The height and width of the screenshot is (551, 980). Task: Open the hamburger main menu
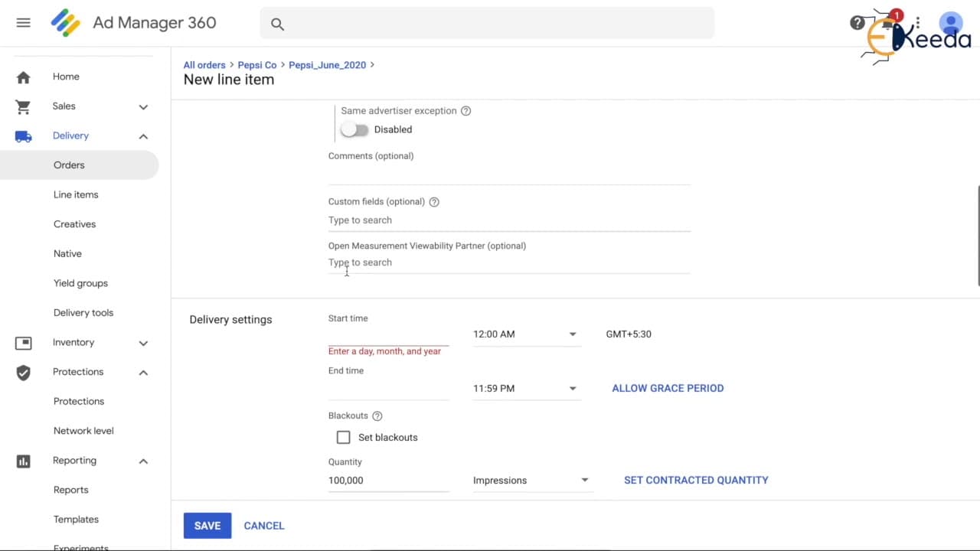coord(23,23)
